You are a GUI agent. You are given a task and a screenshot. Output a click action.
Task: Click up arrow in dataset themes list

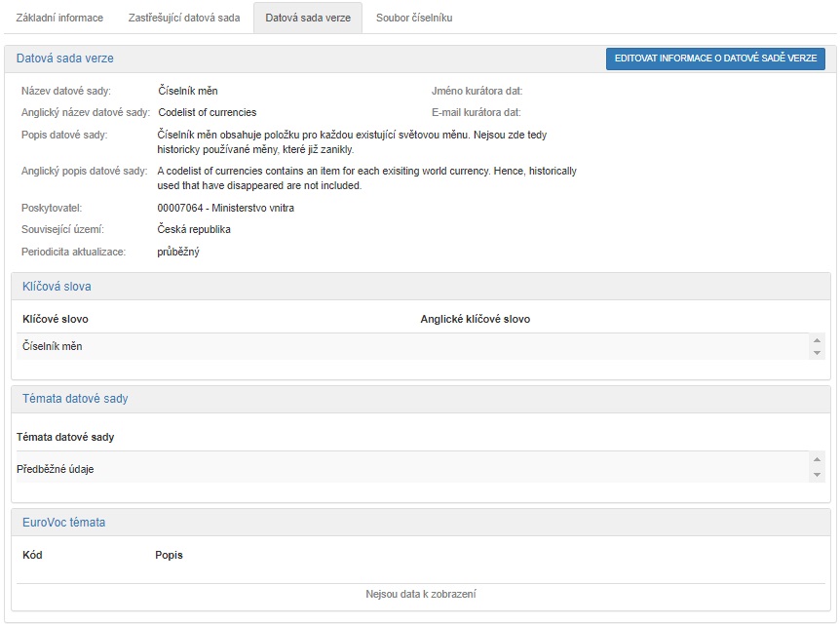click(817, 459)
